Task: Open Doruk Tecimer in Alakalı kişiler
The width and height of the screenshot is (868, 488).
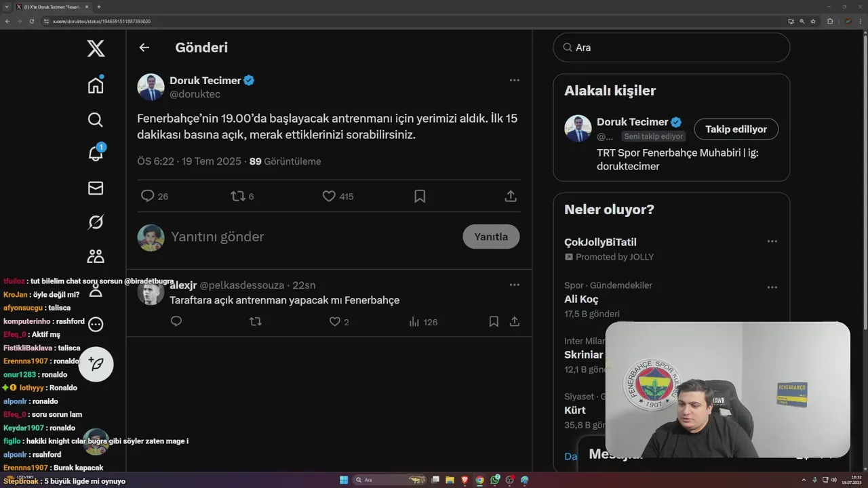Action: (633, 122)
